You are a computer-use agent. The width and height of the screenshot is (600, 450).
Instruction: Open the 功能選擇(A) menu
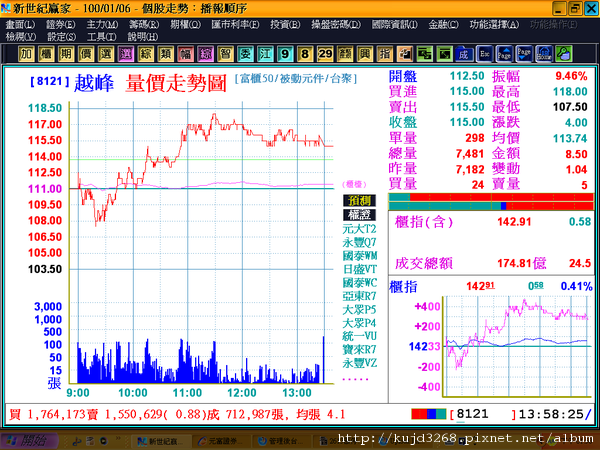[494, 24]
